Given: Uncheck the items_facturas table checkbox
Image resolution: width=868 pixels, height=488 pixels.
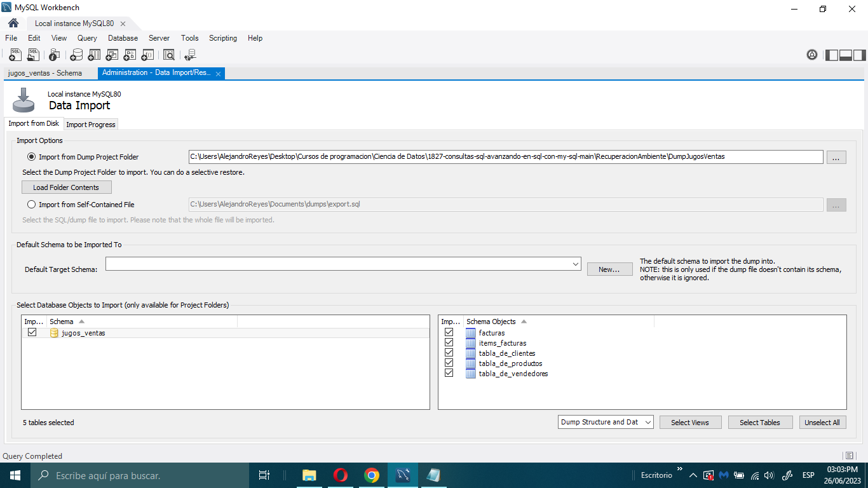Looking at the screenshot, I should 449,342.
